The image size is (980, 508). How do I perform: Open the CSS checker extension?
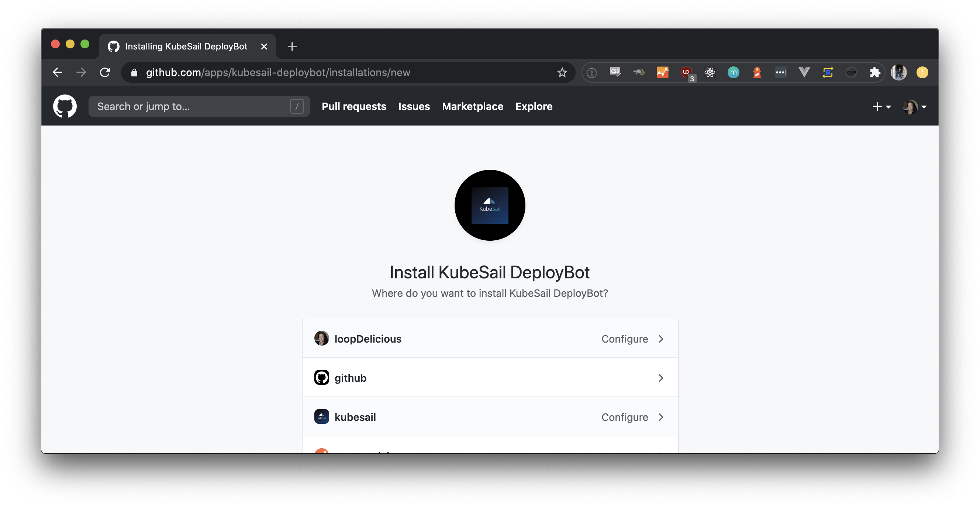tap(615, 72)
